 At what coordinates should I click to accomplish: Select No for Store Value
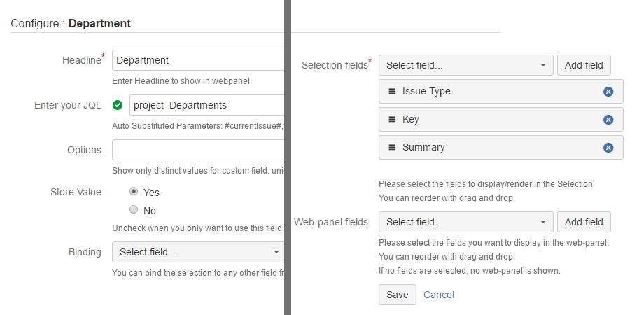click(134, 209)
